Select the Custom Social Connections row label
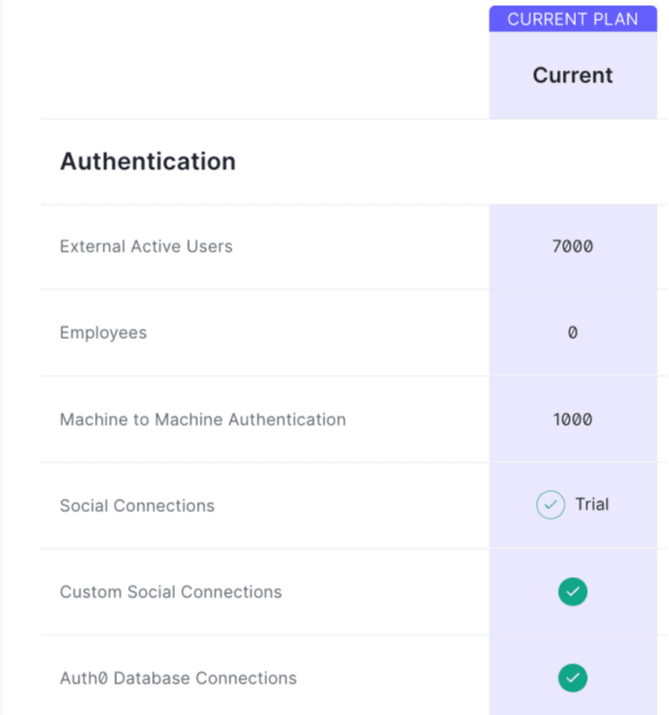This screenshot has width=669, height=715. coord(171,592)
